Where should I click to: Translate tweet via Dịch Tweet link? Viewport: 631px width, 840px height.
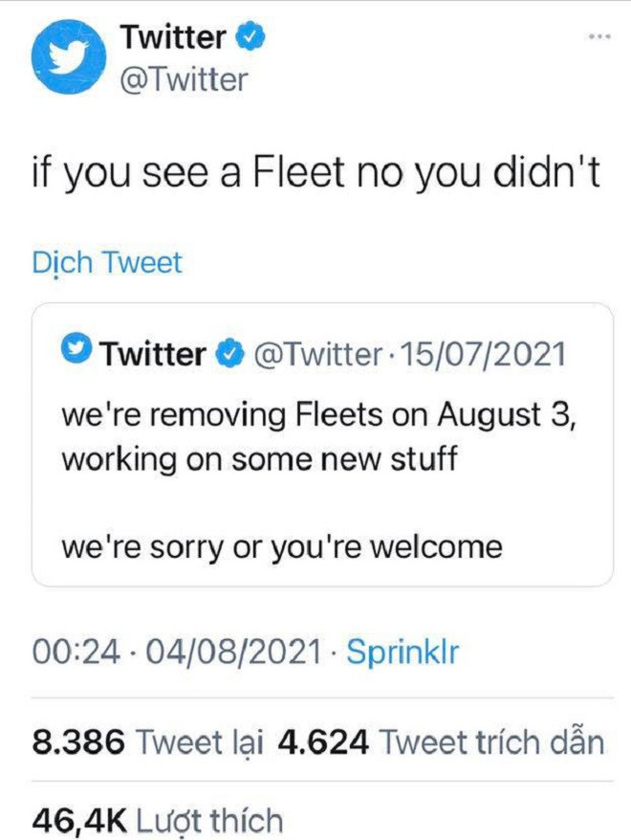107,262
